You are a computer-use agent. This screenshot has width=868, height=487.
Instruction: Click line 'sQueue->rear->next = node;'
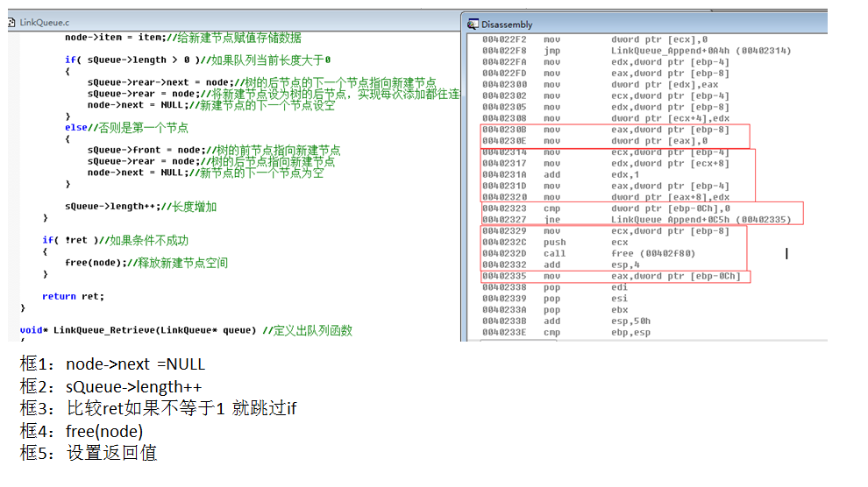(x=261, y=82)
